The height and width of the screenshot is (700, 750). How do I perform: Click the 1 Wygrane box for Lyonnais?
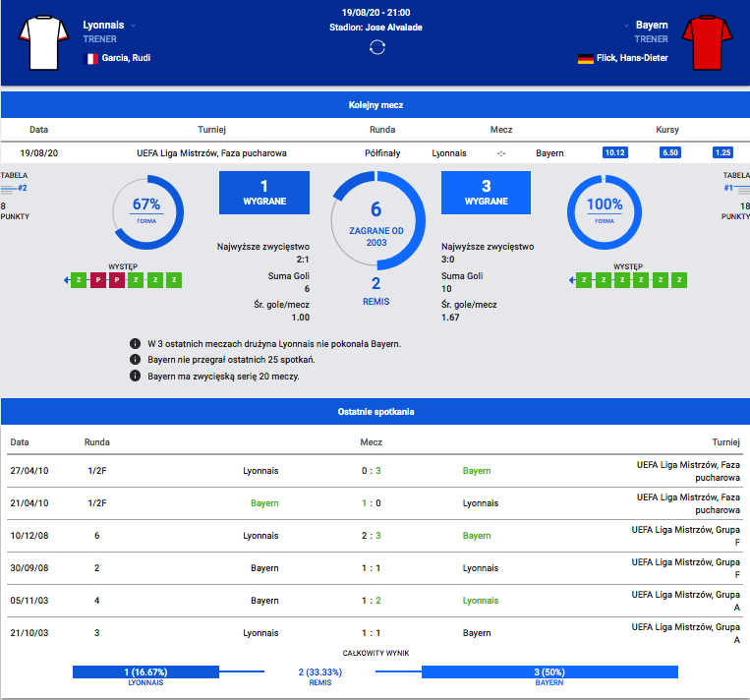coord(263,193)
